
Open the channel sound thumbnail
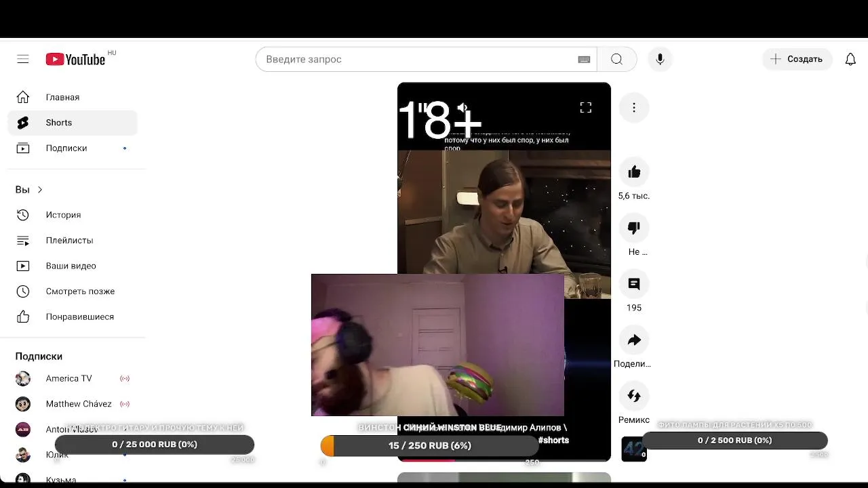634,449
